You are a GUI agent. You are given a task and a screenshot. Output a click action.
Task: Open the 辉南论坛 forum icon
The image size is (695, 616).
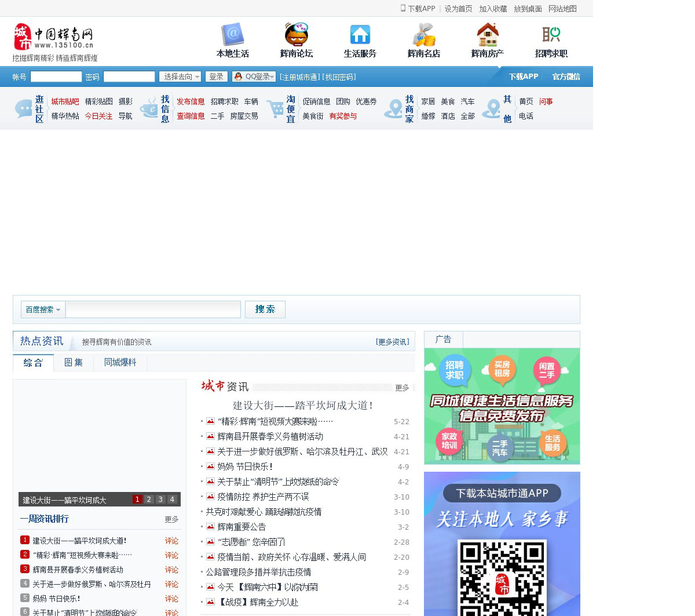click(297, 34)
